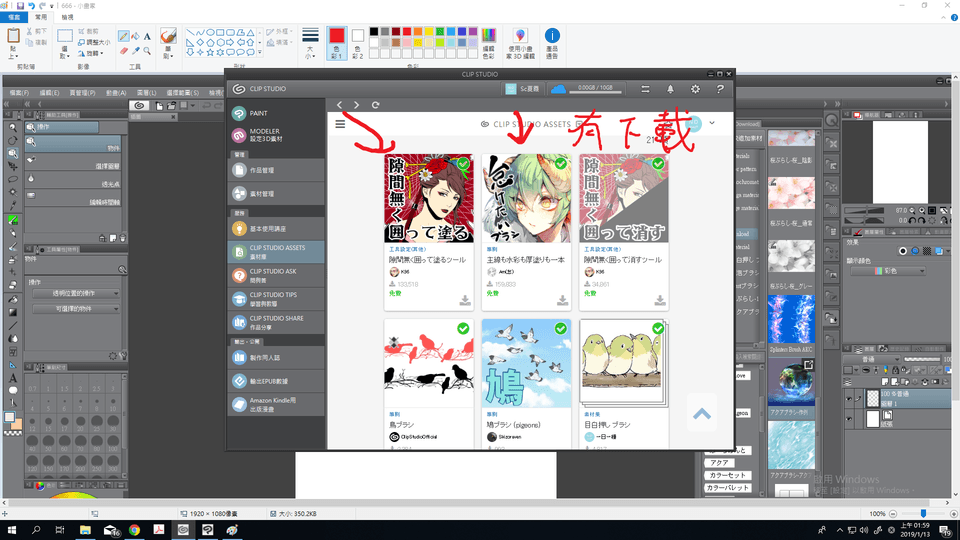Download the 王練も水彩も厚塗りも一本 asset

coord(562,300)
